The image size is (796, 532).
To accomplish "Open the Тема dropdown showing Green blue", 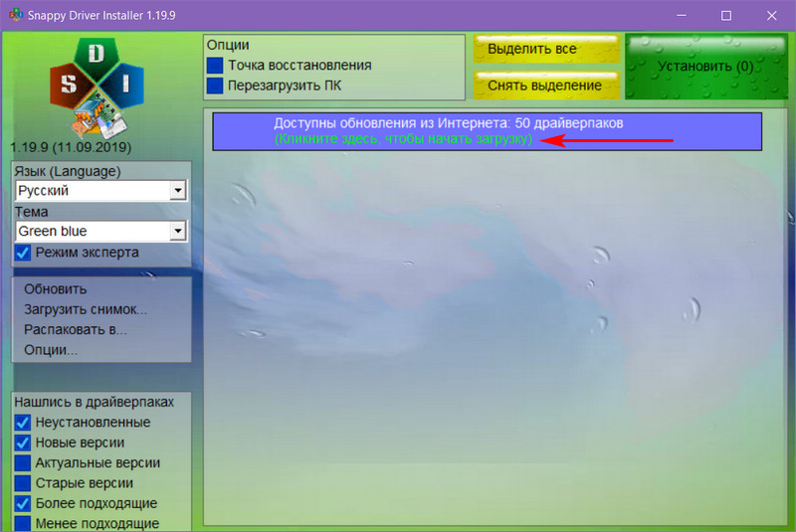I will tap(101, 232).
